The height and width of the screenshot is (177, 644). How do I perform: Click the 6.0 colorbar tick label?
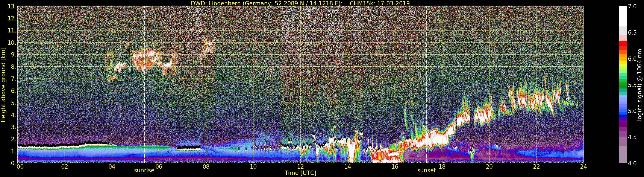pyautogui.click(x=632, y=59)
